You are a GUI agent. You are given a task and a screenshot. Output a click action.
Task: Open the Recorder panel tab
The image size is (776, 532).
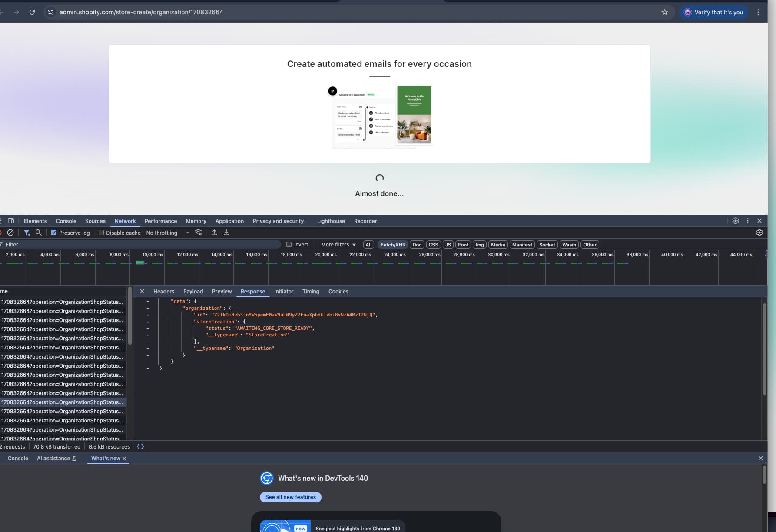click(365, 221)
